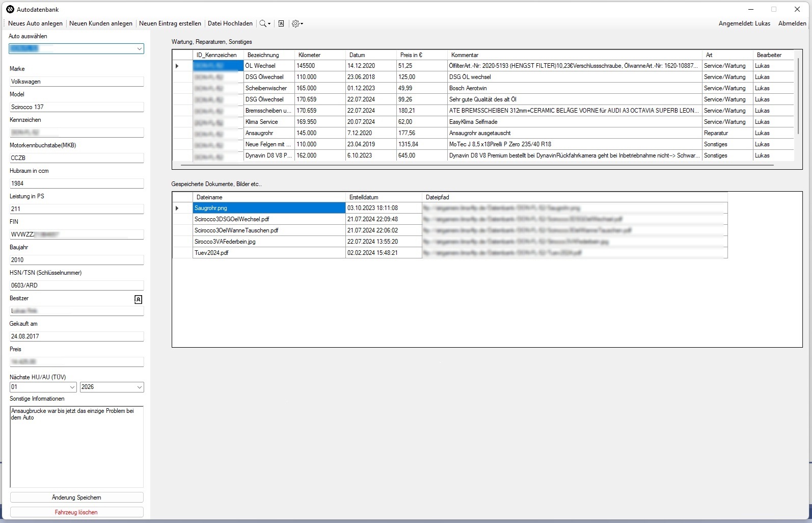Click the comment cell Bosch Aerotwin
812x523 pixels.
point(575,88)
